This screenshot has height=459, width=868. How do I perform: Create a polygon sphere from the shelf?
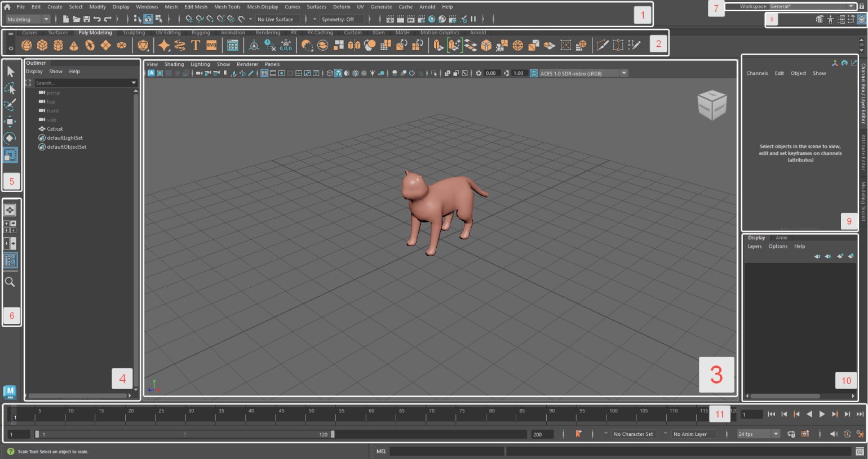tap(26, 46)
